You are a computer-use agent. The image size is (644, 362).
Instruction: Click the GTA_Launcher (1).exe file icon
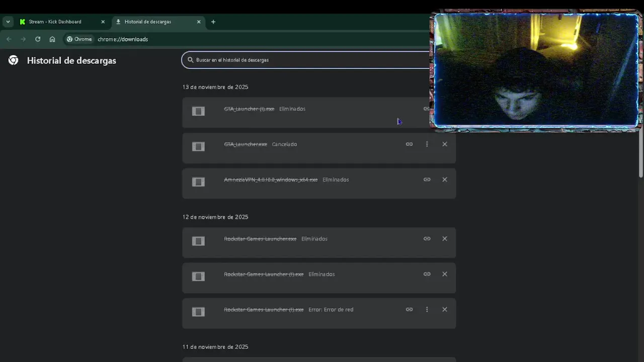pos(198,111)
